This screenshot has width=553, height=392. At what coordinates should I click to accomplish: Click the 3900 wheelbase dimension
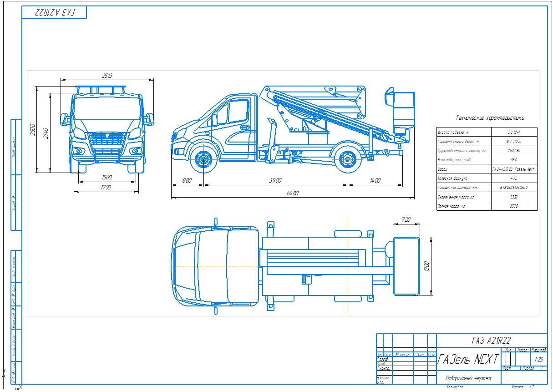point(275,181)
